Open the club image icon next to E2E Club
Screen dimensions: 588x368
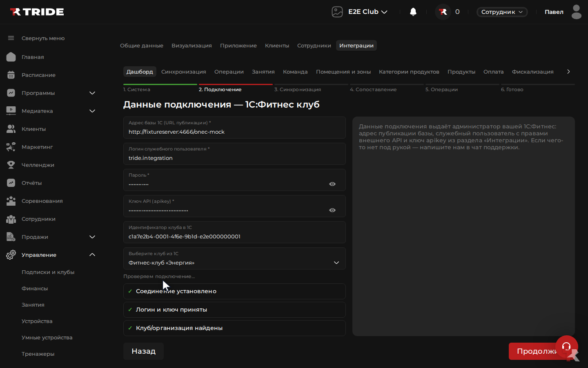pyautogui.click(x=337, y=12)
